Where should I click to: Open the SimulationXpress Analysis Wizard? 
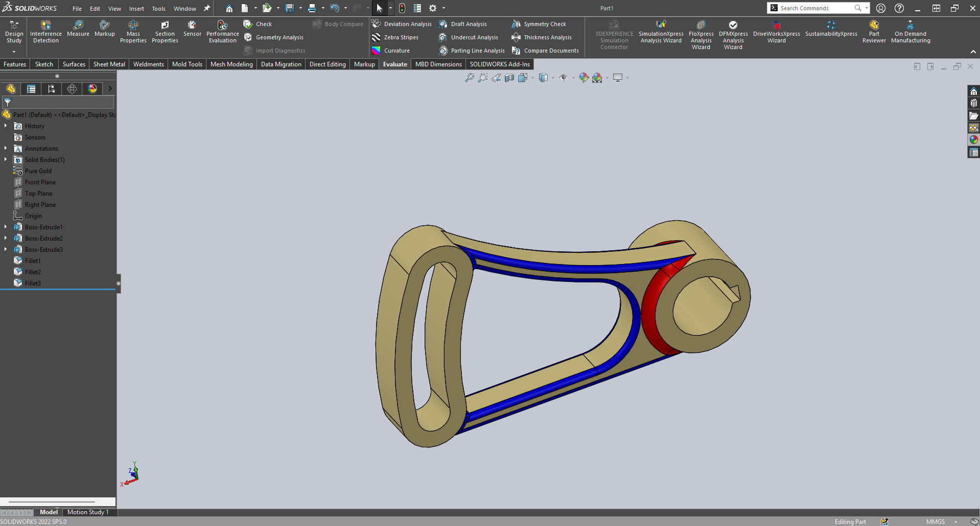tap(661, 32)
